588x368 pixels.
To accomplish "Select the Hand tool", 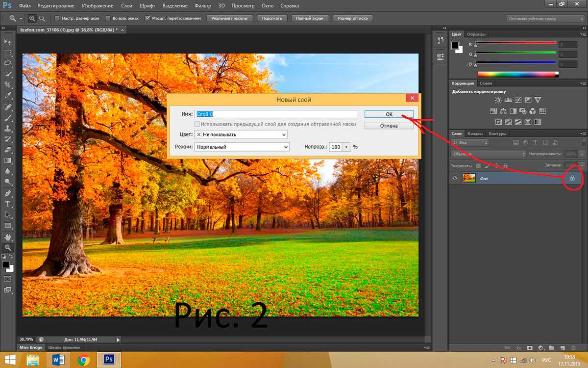I will click(8, 237).
